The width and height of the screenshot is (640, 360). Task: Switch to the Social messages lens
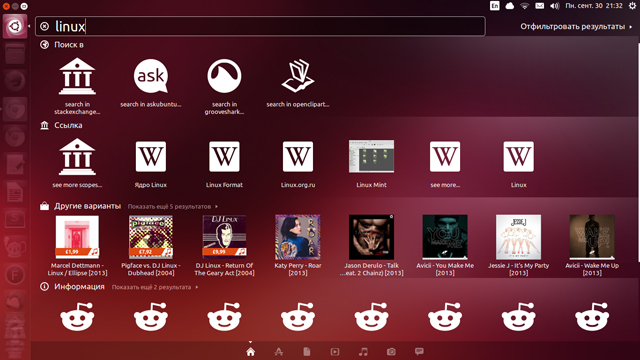pos(419,351)
